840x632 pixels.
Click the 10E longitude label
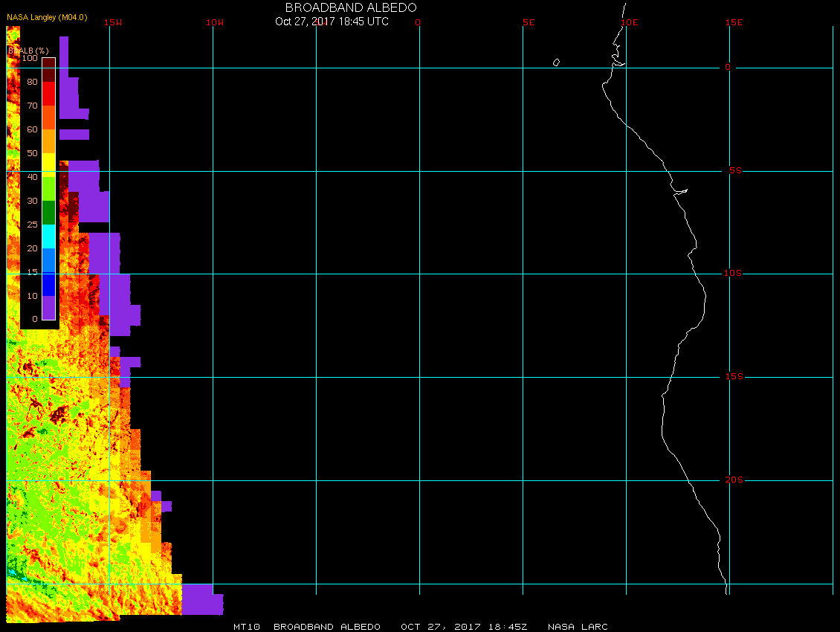(630, 22)
